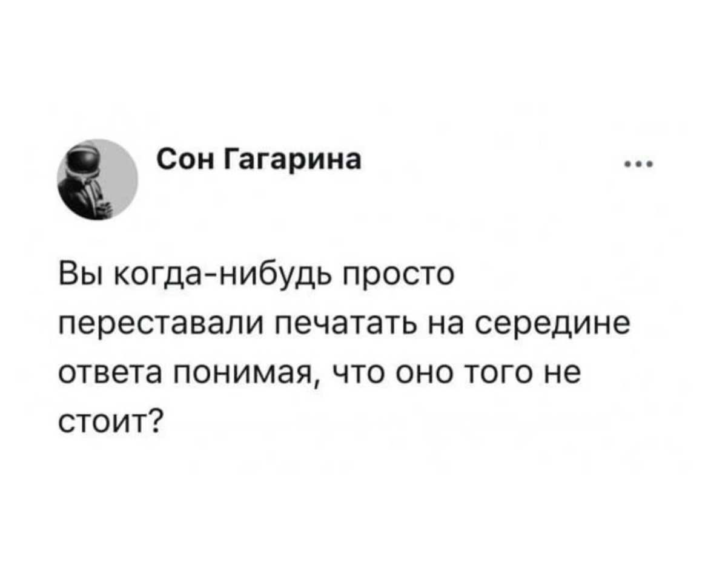Open Сон Гагарина profile avatar

[x=98, y=180]
